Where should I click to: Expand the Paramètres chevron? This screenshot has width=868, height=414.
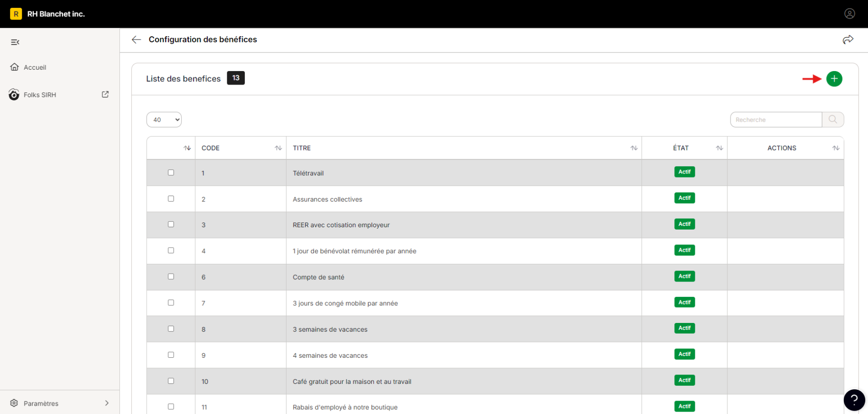pyautogui.click(x=107, y=403)
